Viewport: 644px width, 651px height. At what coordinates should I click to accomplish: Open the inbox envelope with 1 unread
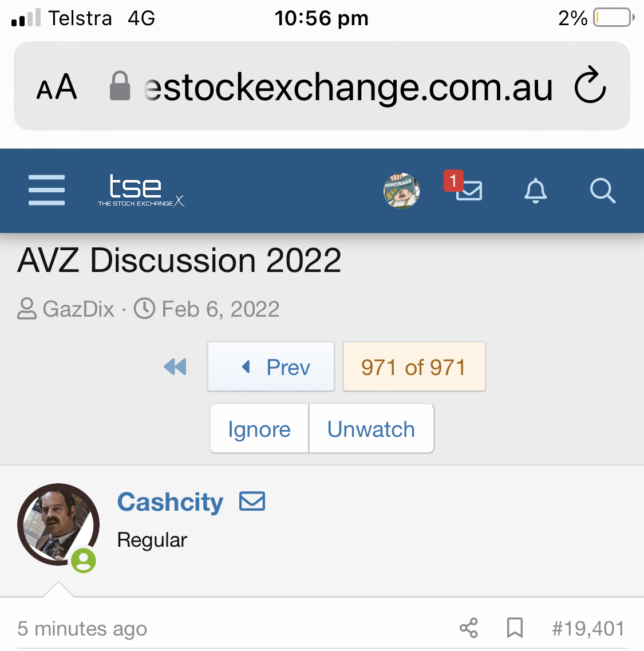point(463,186)
